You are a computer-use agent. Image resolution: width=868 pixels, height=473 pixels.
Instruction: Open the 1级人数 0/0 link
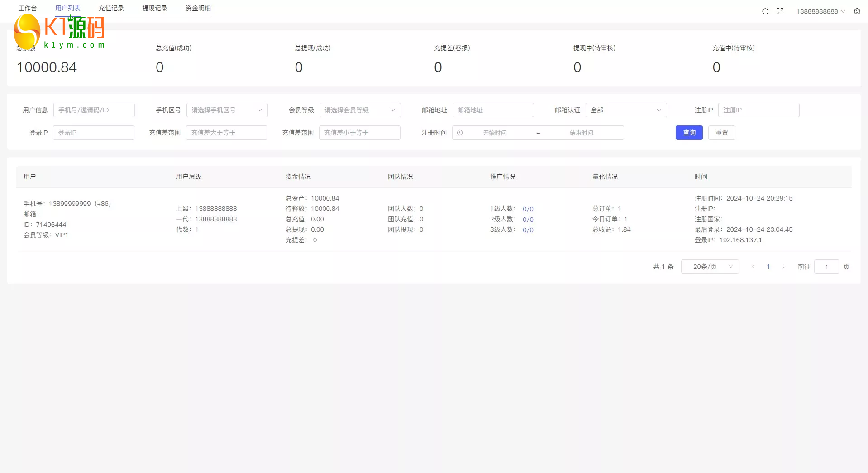point(528,209)
